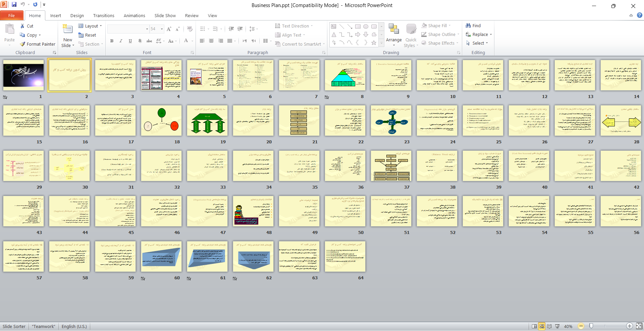Switch to the Design tab

77,15
